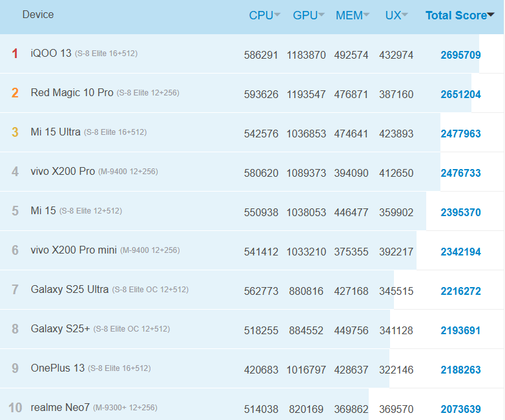Click rank number 3 badge
505x420 pixels.
click(x=15, y=132)
